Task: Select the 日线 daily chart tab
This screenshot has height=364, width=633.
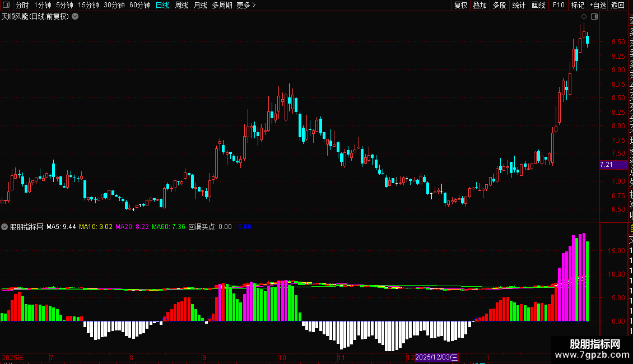Action: point(162,5)
